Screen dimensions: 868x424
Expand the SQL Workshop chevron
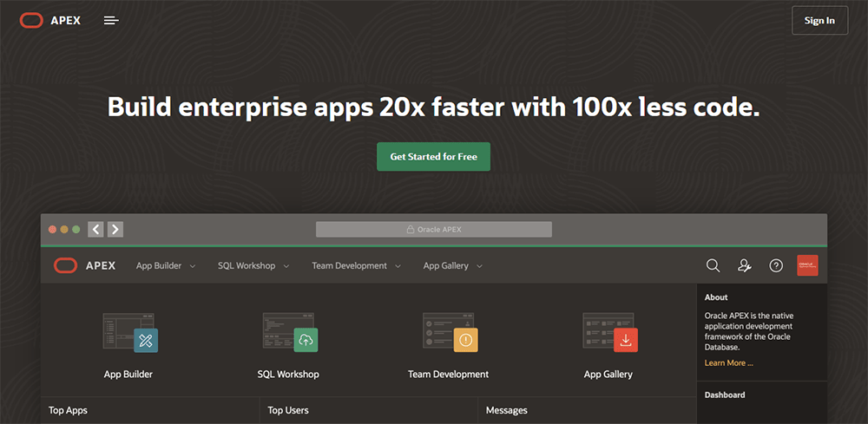pos(286,266)
